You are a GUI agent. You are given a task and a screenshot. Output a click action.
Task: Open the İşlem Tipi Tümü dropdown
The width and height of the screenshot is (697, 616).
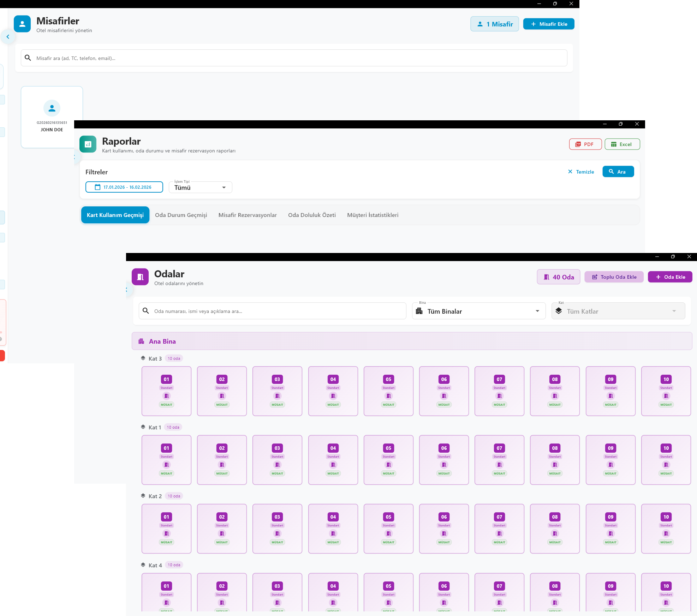tap(200, 187)
